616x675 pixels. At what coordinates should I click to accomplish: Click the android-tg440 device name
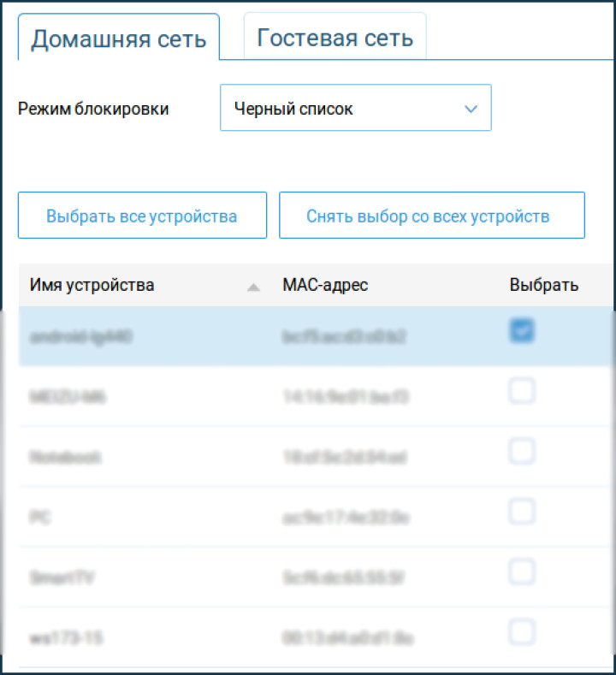[x=81, y=337]
